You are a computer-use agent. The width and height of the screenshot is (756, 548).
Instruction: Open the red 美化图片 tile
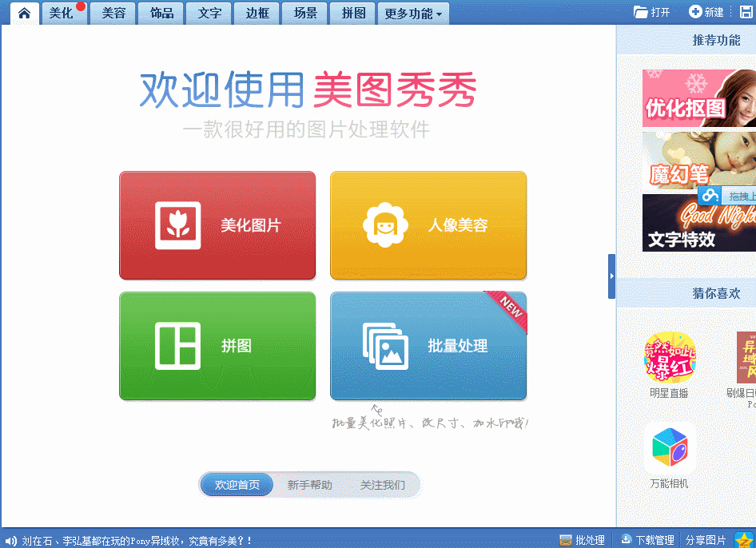217,225
